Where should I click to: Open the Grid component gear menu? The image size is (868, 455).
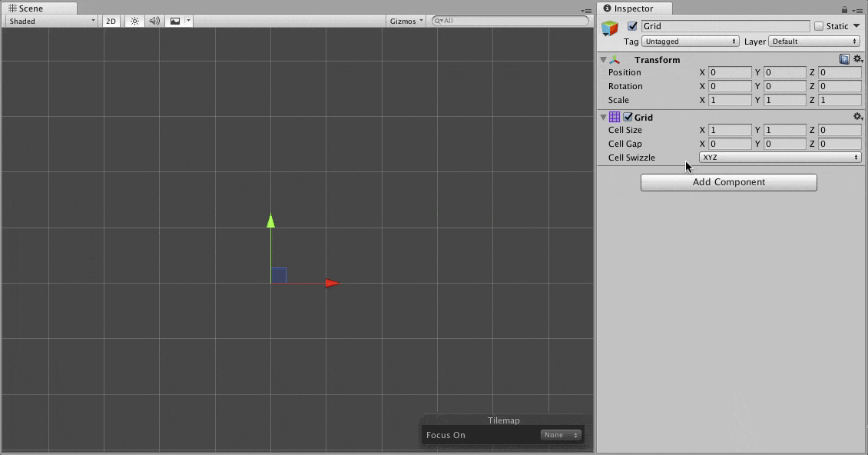point(857,116)
